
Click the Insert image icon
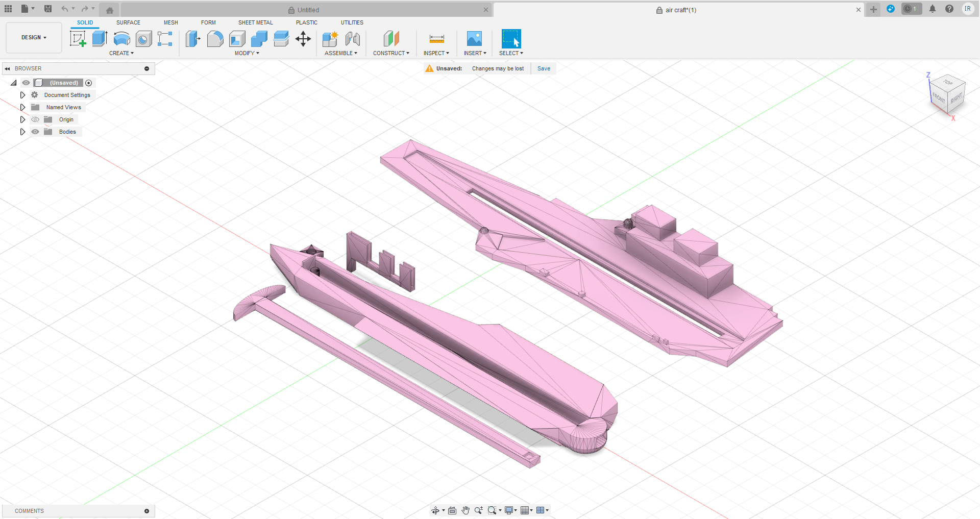click(x=474, y=39)
